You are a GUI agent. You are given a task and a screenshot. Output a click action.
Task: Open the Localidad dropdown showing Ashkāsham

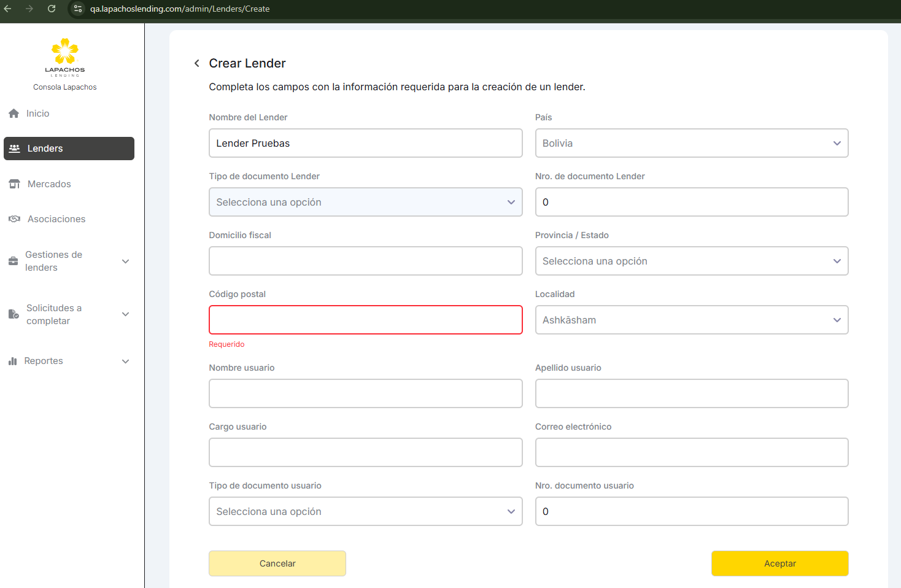tap(691, 320)
